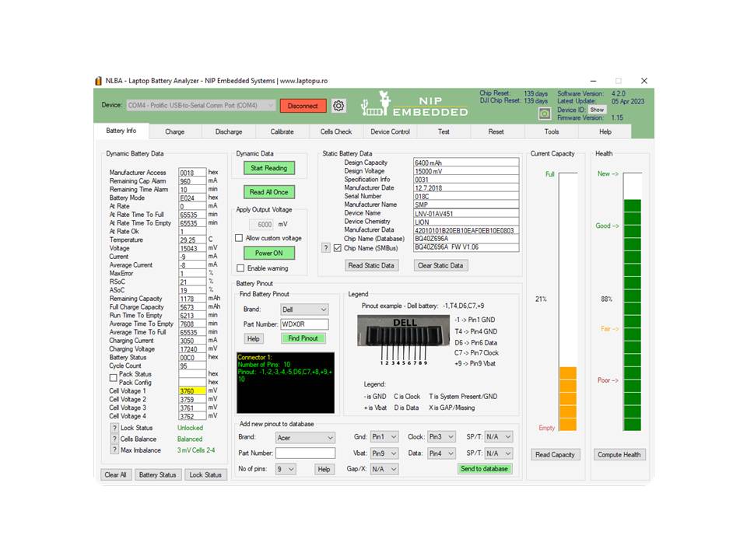Click the NLBA battery icon in title bar

click(x=97, y=80)
